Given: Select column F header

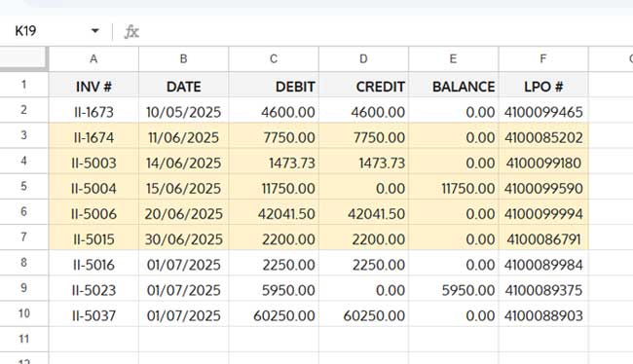Looking at the screenshot, I should tap(543, 59).
